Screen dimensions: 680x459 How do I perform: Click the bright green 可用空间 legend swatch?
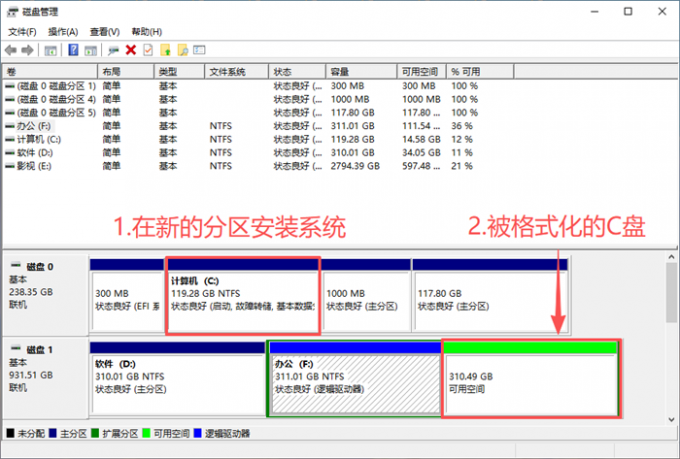146,433
